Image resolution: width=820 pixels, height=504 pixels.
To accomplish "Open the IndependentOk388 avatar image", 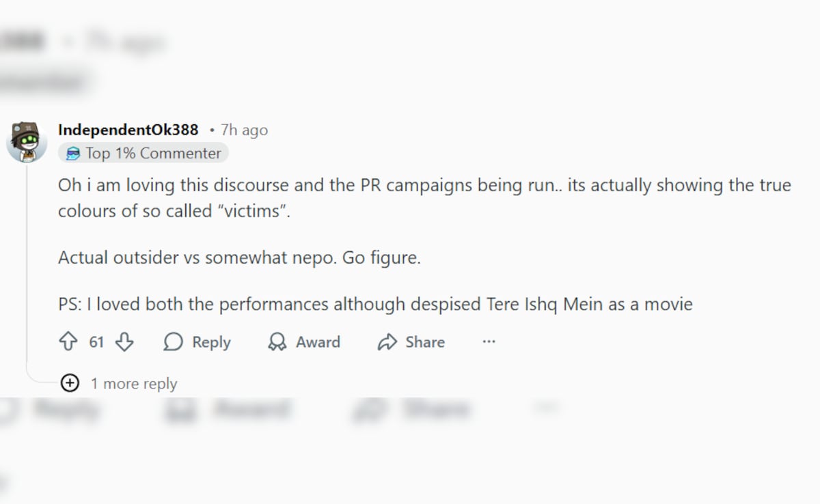I will coord(27,141).
